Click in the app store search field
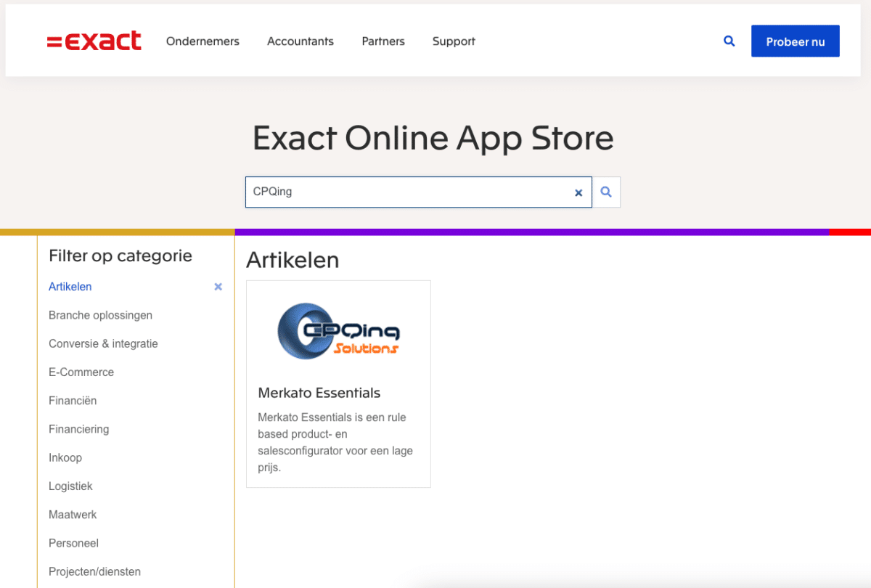The width and height of the screenshot is (871, 588). pyautogui.click(x=406, y=192)
